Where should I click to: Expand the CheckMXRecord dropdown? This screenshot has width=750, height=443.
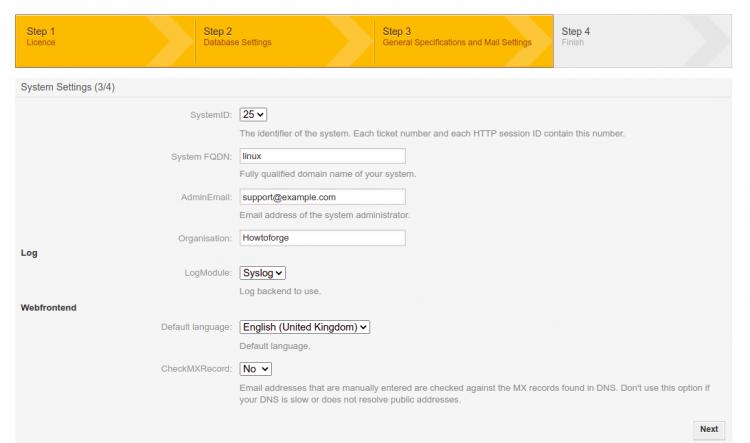258,368
